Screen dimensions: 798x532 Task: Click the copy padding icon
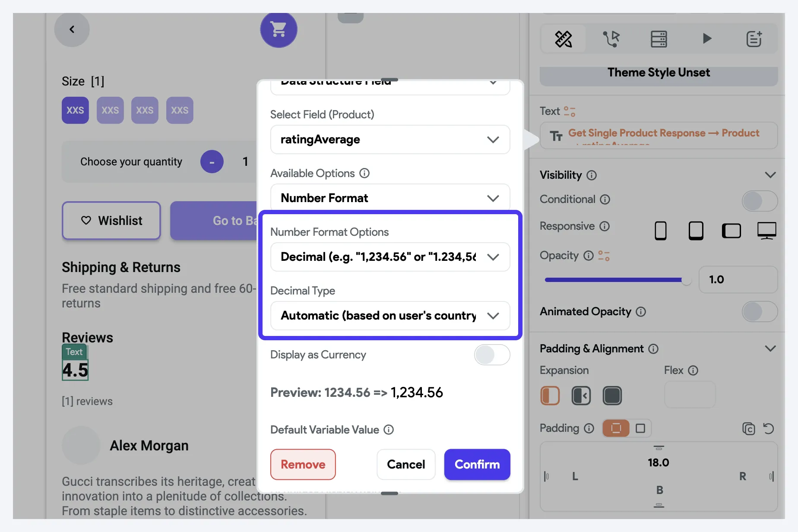pos(748,428)
